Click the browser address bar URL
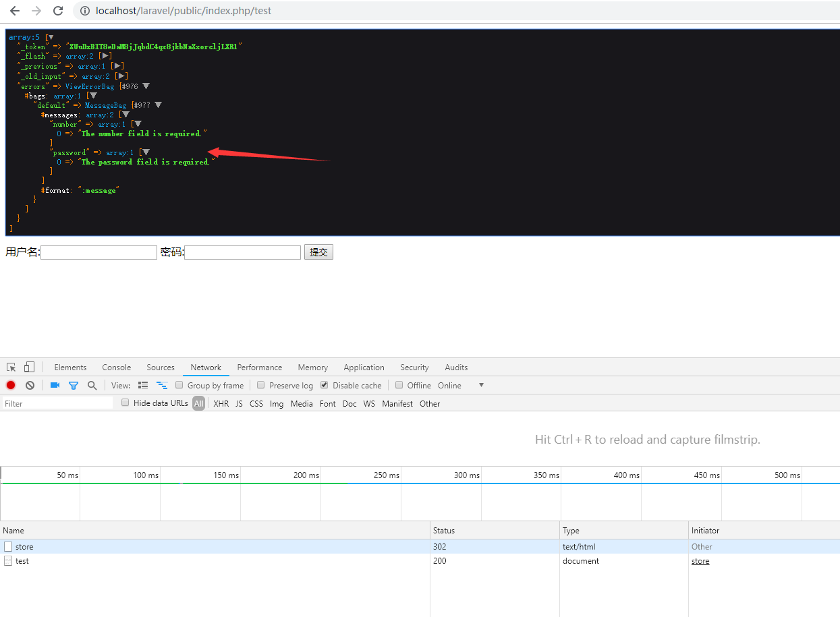This screenshot has width=840, height=617. (x=184, y=11)
